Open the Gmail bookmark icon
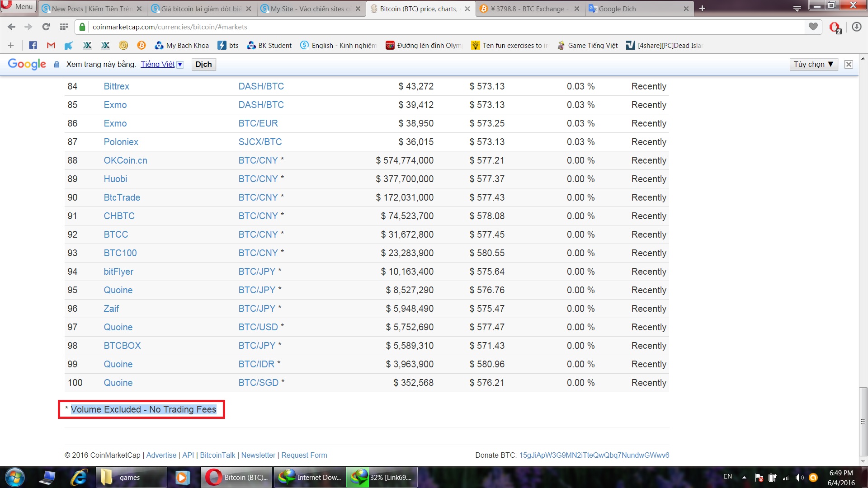The height and width of the screenshot is (488, 868). (51, 45)
